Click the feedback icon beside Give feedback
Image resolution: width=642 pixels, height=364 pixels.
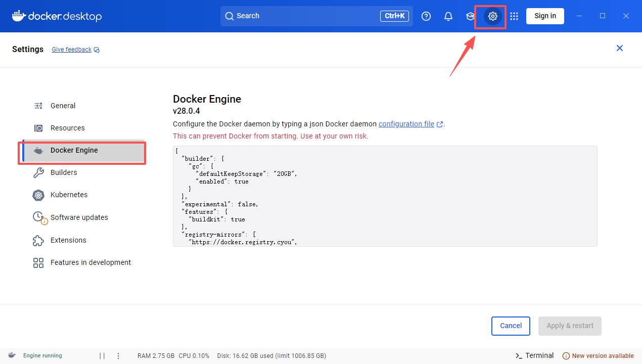tap(97, 50)
